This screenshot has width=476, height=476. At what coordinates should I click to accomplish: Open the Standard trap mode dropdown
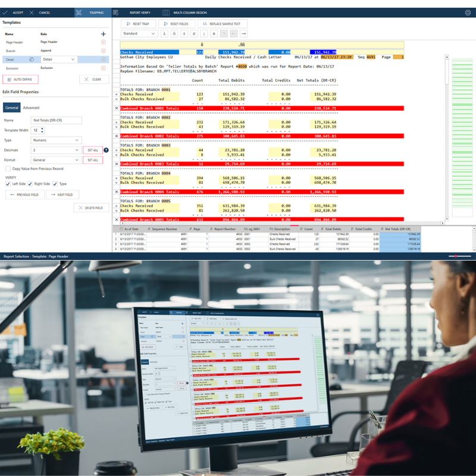[139, 34]
